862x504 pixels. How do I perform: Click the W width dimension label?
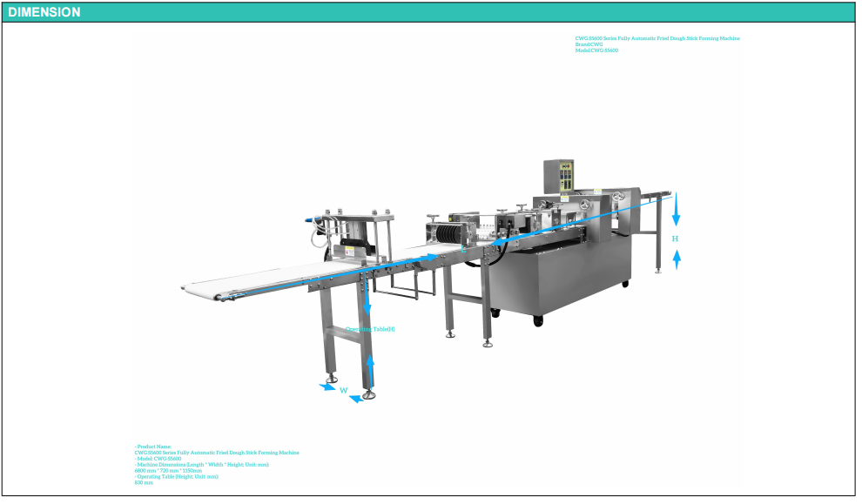coord(343,391)
